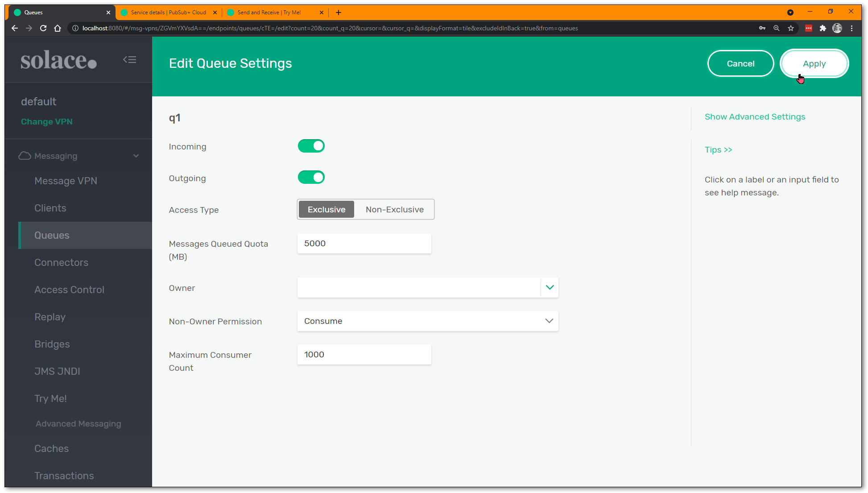This screenshot has width=868, height=493.
Task: Disable the Incoming toggle
Action: pyautogui.click(x=311, y=146)
